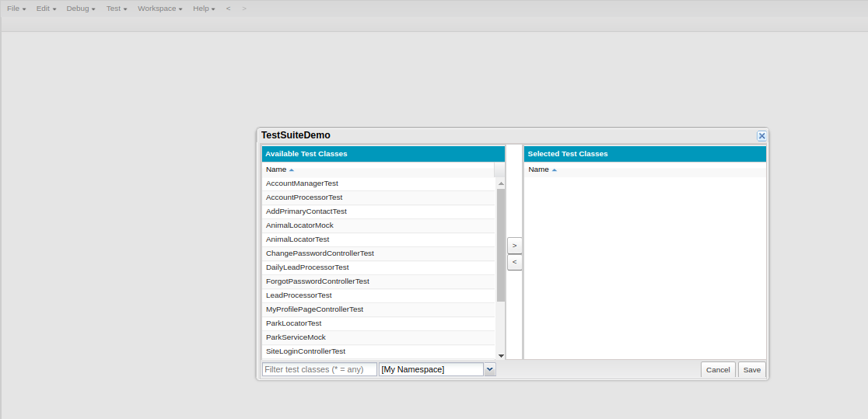The image size is (868, 419).
Task: Select ForgotPasswordControllerTest class row
Action: [x=317, y=281]
